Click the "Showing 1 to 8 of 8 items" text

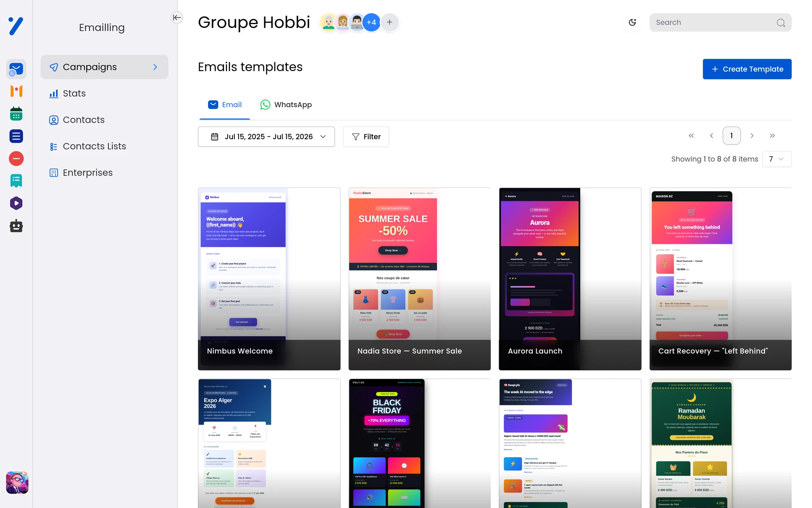tap(715, 159)
